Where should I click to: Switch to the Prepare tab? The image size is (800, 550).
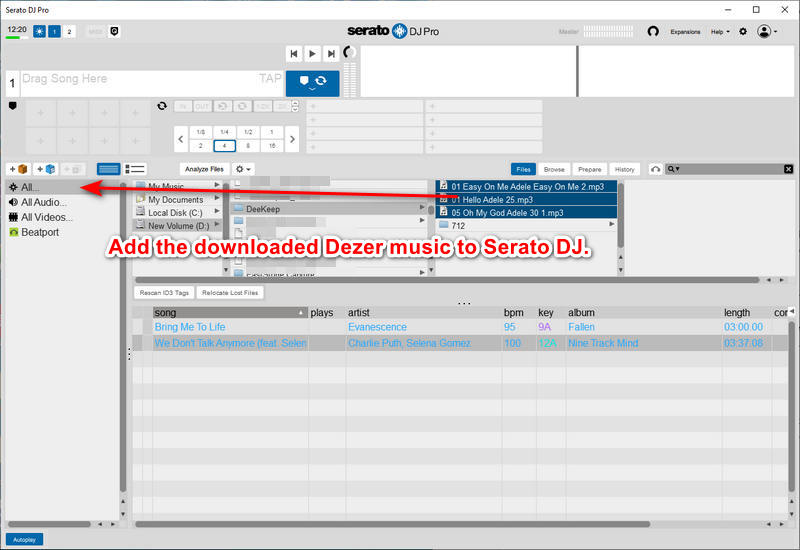click(x=590, y=169)
